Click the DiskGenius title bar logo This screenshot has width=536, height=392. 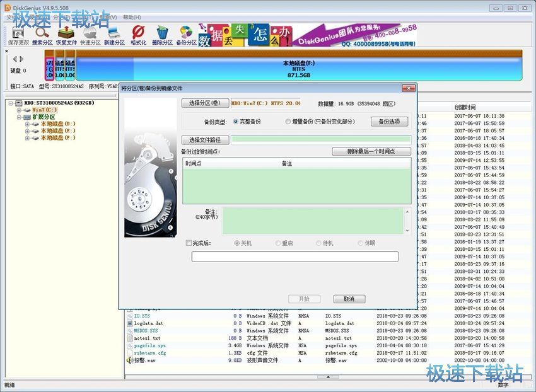point(8,8)
